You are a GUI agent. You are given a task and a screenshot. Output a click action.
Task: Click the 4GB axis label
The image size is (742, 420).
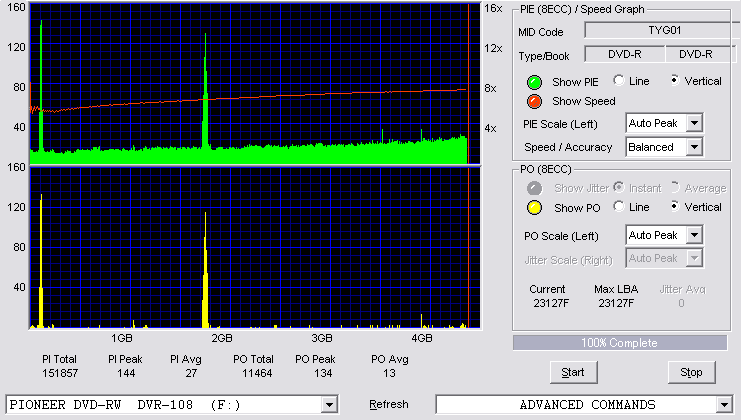click(x=421, y=338)
